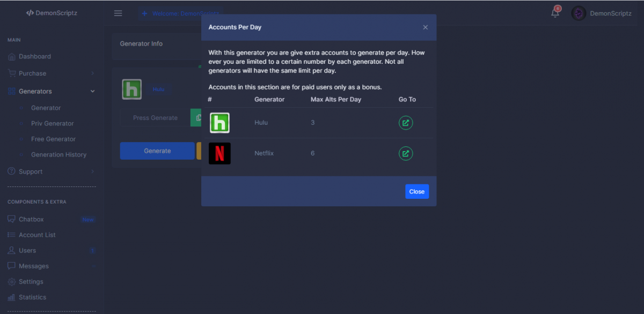Toggle the hamburger sidebar menu icon
The height and width of the screenshot is (314, 644).
tap(118, 13)
